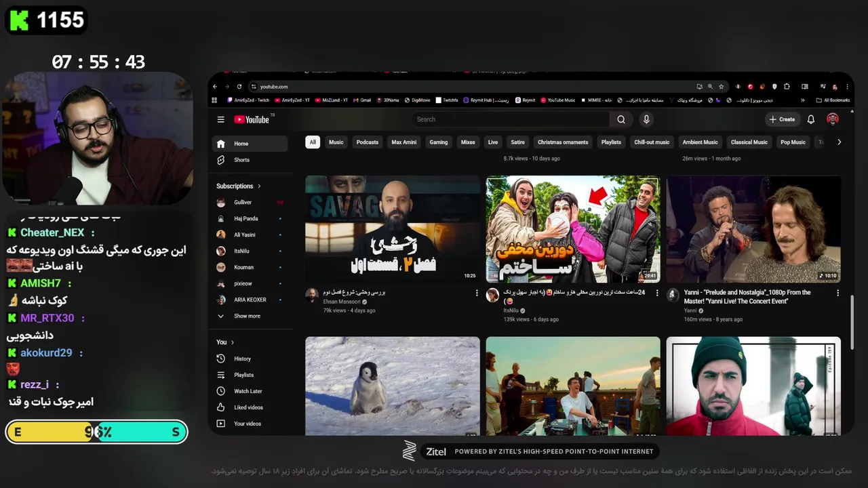Image resolution: width=868 pixels, height=488 pixels.
Task: Select Pop Music filter chip
Action: (x=793, y=142)
